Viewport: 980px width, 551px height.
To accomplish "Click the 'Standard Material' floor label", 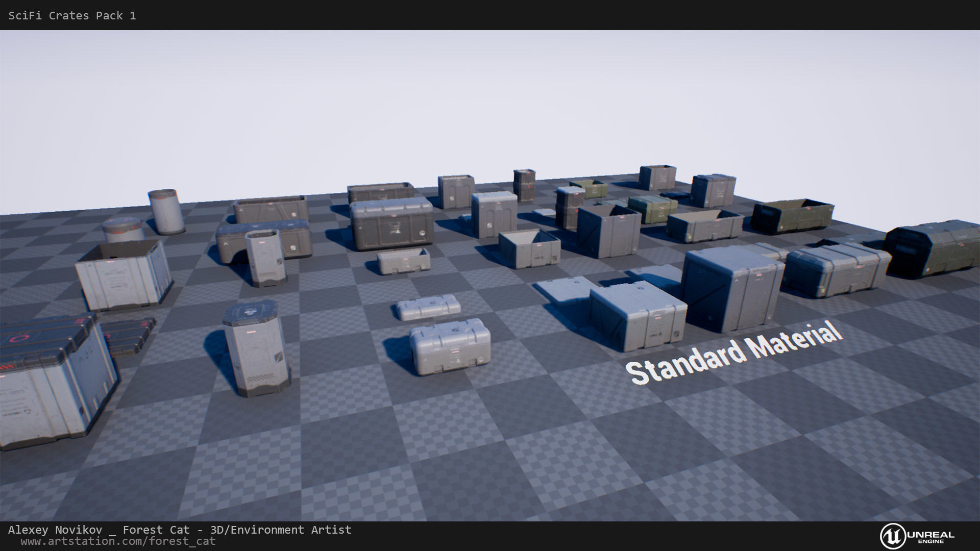I will [x=733, y=352].
